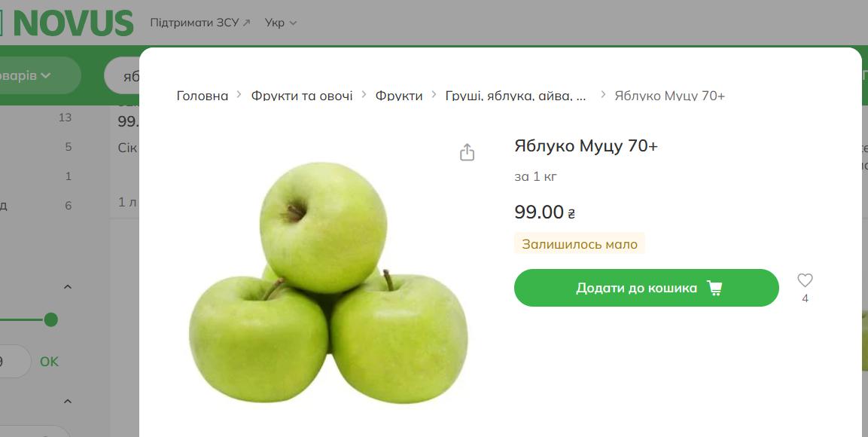Image resolution: width=868 pixels, height=437 pixels.
Task: Collapse the price filter section chevron
Action: (68, 287)
